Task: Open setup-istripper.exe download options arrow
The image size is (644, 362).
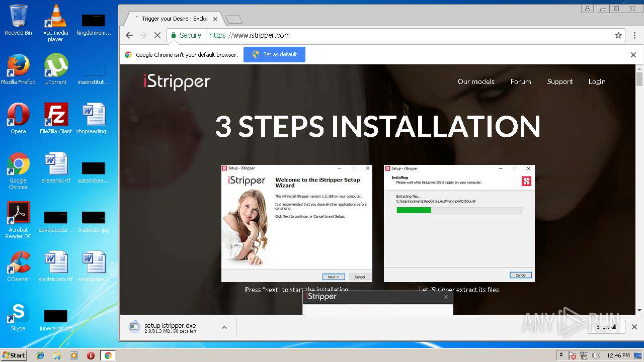Action: point(224,327)
